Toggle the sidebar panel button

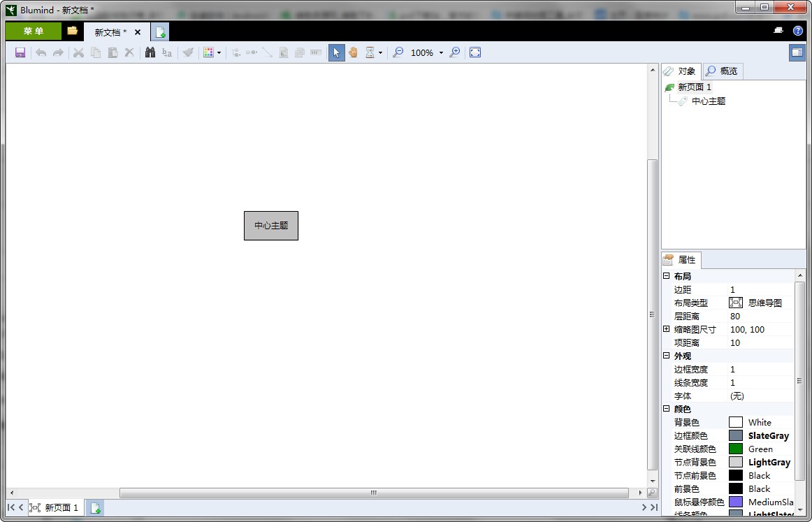coord(797,52)
